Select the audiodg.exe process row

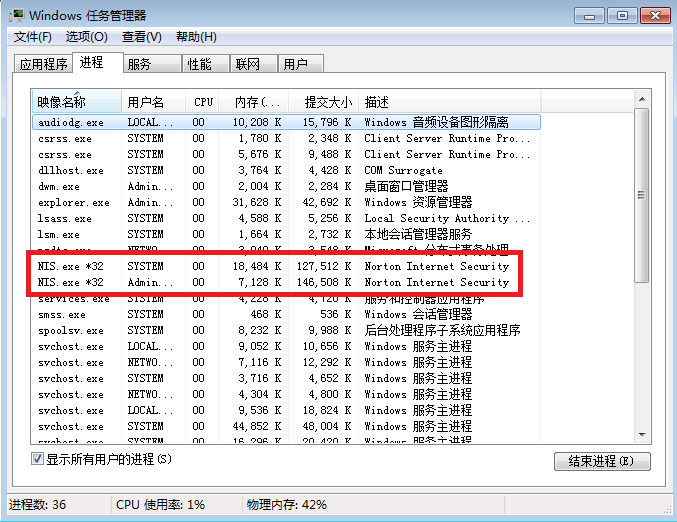coord(73,122)
